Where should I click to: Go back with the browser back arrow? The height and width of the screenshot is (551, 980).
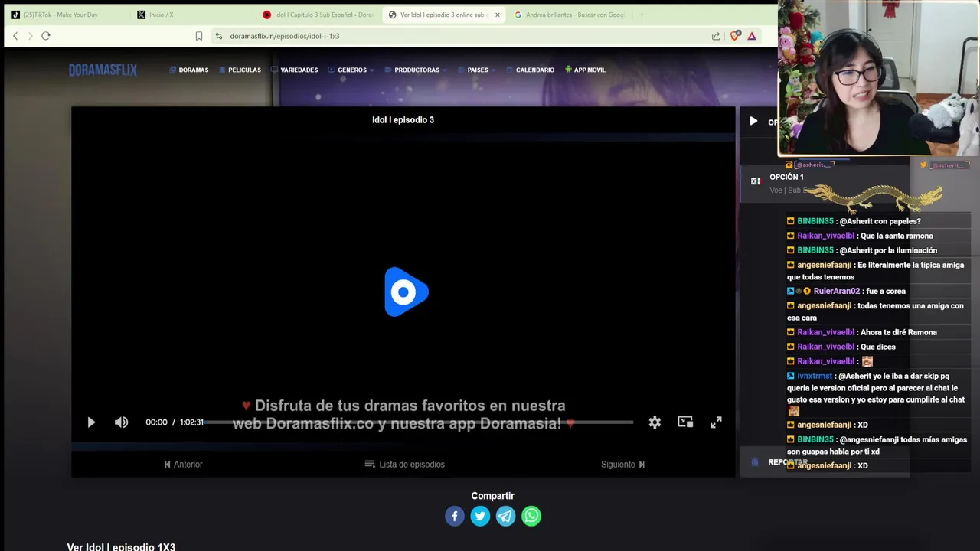15,36
